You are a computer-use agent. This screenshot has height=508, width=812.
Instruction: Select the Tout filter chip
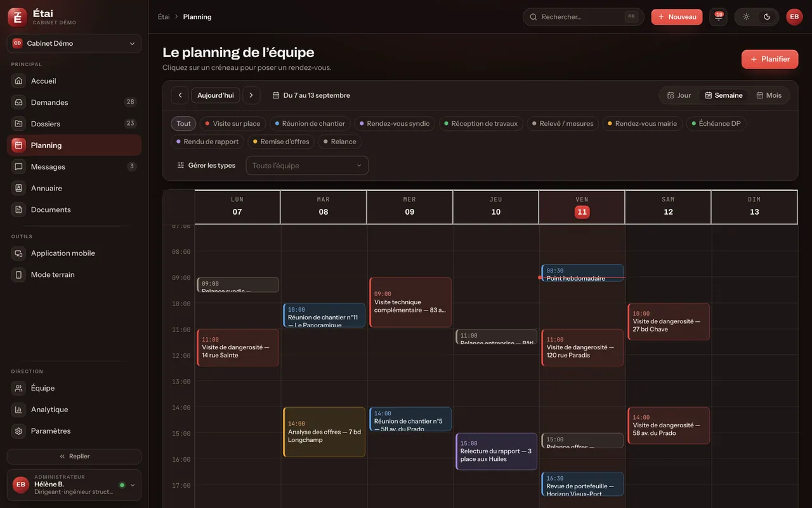(x=184, y=124)
